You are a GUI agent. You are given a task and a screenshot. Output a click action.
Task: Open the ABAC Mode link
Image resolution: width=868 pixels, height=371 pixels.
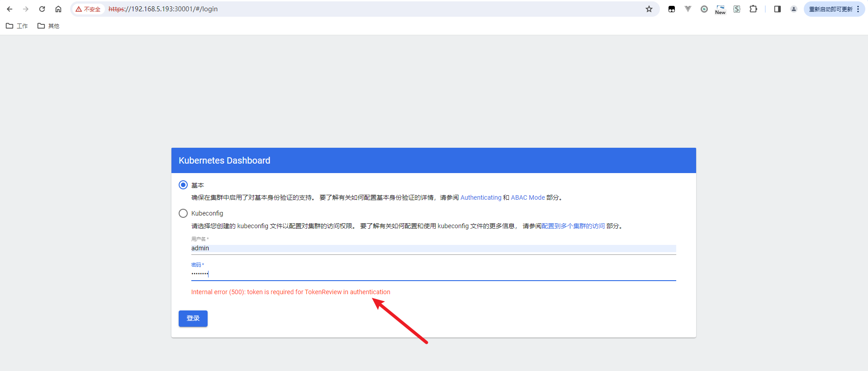tap(528, 197)
